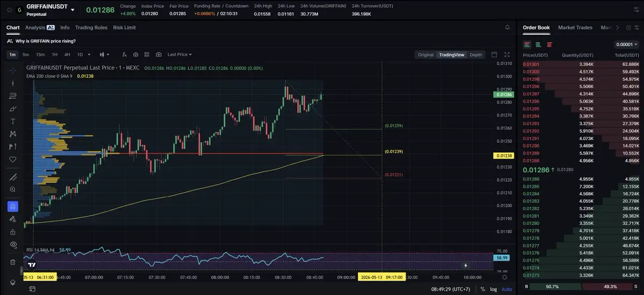Toggle stay in drawing mode
Image resolution: width=644 pixels, height=295 pixels.
[13, 219]
